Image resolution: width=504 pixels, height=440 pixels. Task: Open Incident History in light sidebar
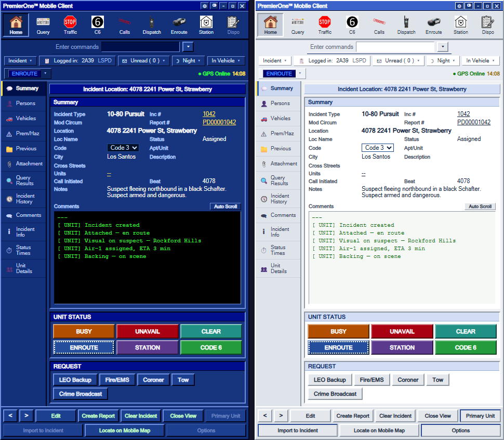click(278, 199)
